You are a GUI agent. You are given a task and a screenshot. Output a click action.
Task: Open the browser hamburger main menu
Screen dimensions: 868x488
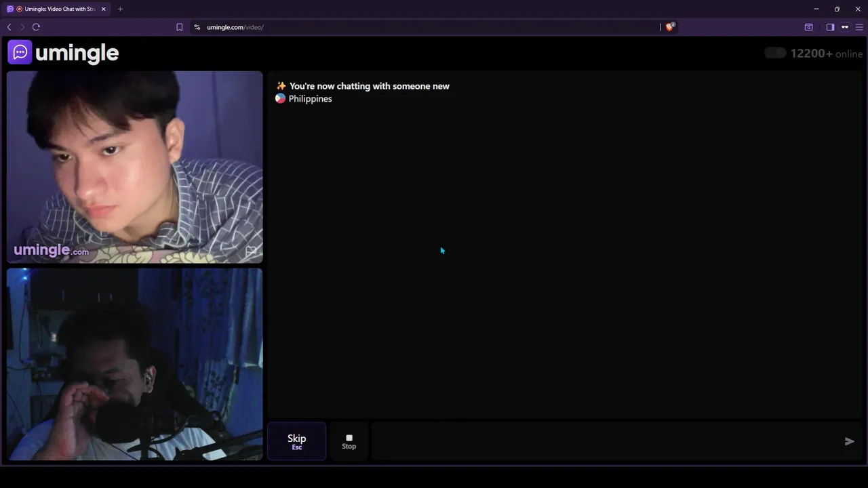coord(859,27)
